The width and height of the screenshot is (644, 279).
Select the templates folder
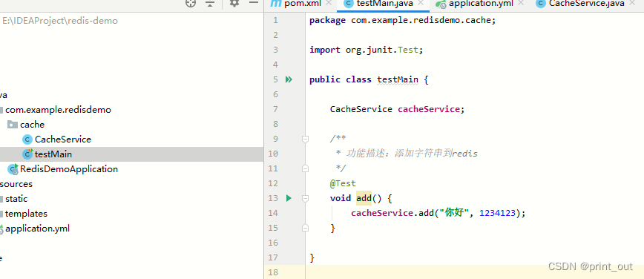pos(26,213)
